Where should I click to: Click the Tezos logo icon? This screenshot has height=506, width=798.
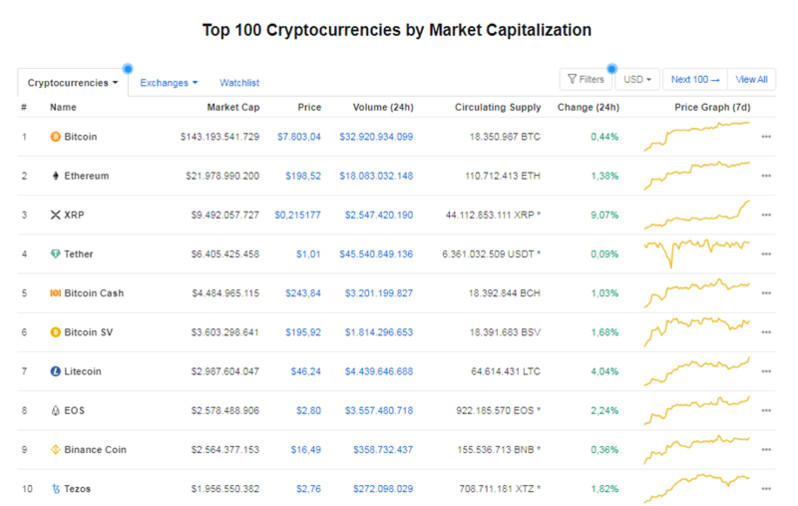(55, 489)
